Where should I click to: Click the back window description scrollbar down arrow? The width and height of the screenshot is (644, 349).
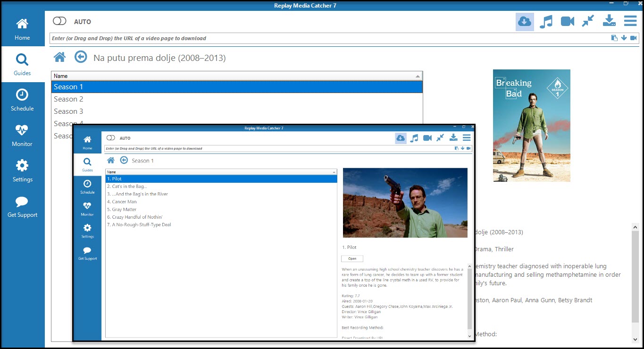pyautogui.click(x=635, y=339)
